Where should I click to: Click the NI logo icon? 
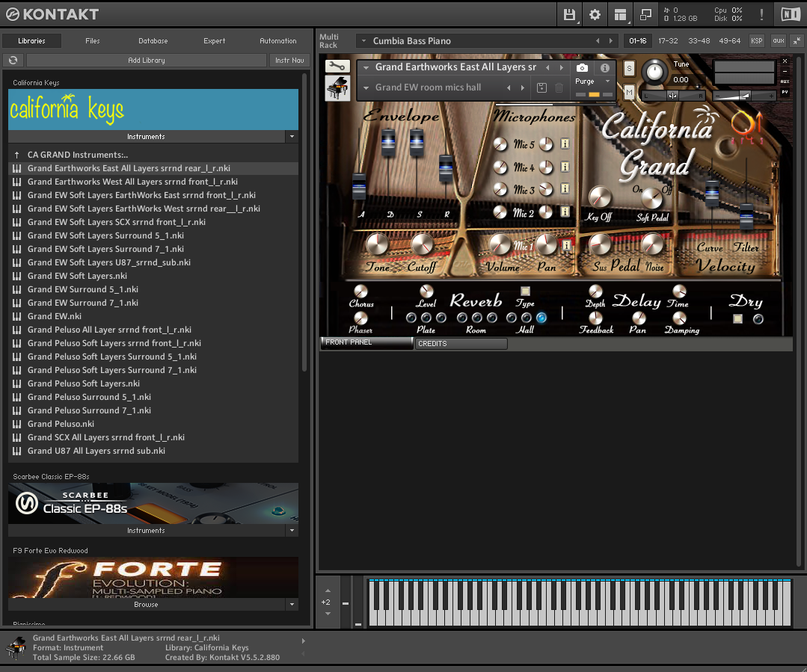pyautogui.click(x=791, y=14)
